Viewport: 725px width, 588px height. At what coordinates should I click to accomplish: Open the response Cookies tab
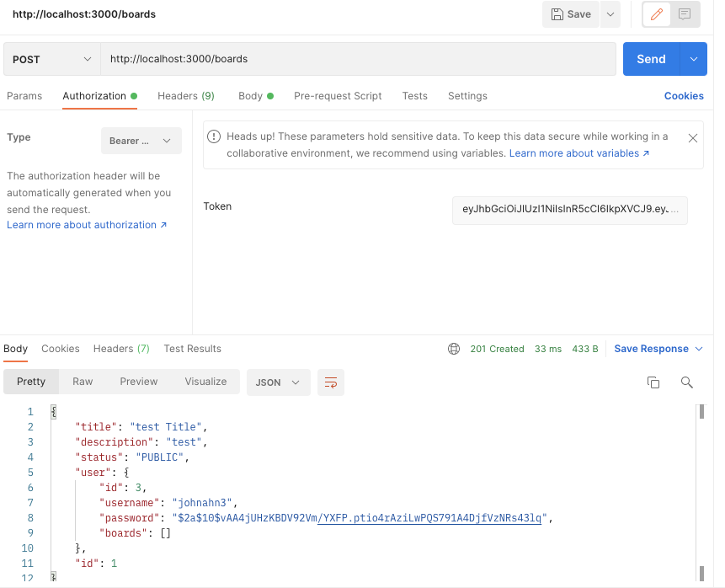pos(61,349)
